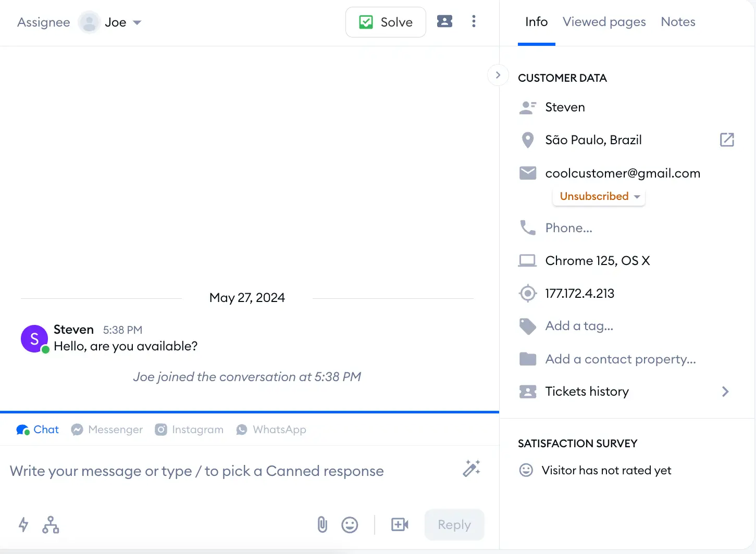756x554 pixels.
Task: Click message Hello, are you available?
Action: coord(126,346)
